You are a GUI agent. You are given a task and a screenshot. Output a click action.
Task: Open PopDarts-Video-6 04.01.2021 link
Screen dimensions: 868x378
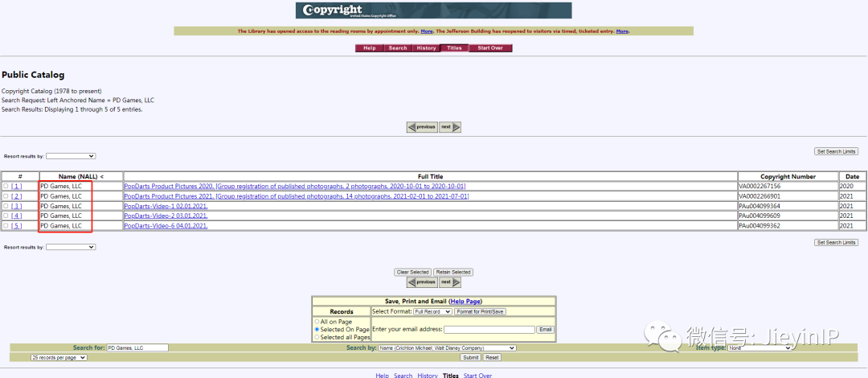point(166,225)
